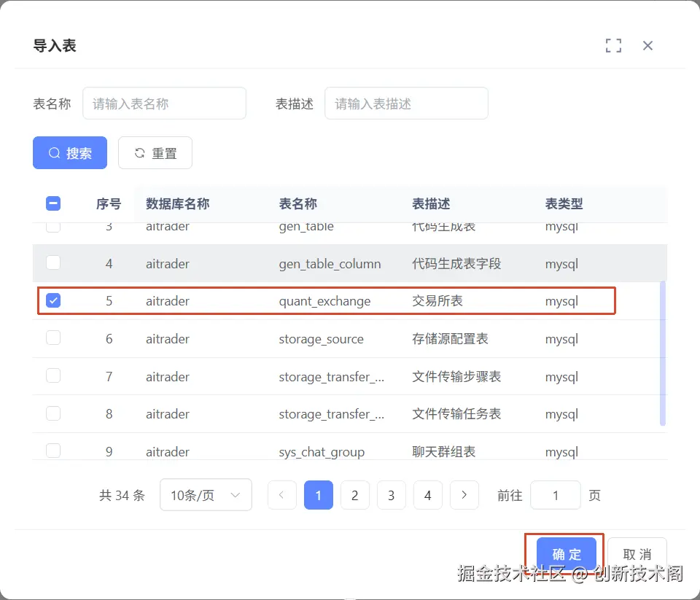Screen dimensions: 700x600
Task: Uncheck the quant_exchange row checkbox
Action: click(53, 300)
